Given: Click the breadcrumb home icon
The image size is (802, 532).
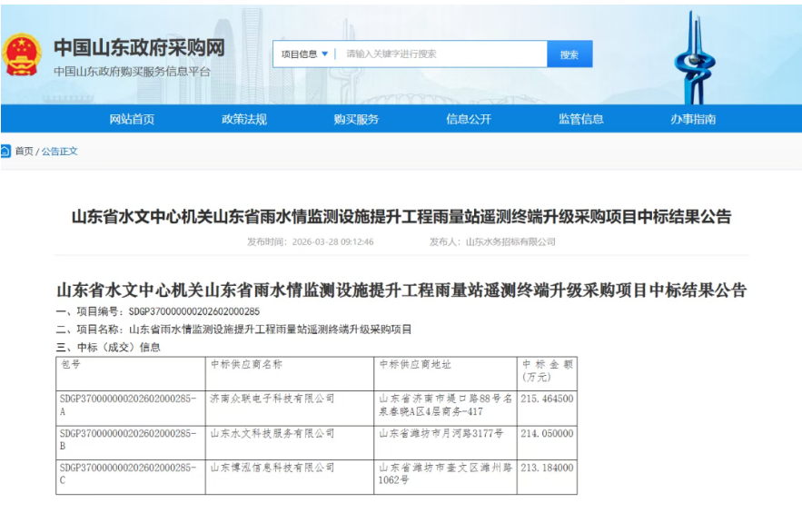Looking at the screenshot, I should 5,152.
